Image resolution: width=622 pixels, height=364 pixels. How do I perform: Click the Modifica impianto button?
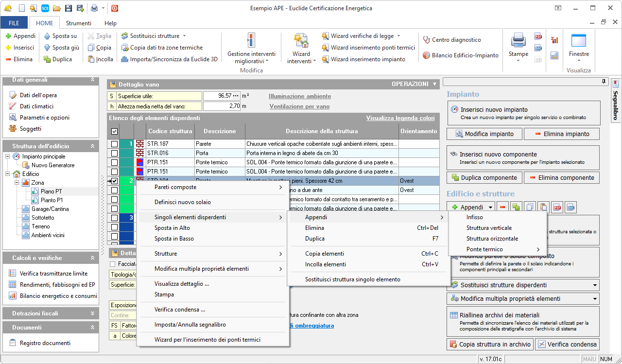tap(484, 134)
